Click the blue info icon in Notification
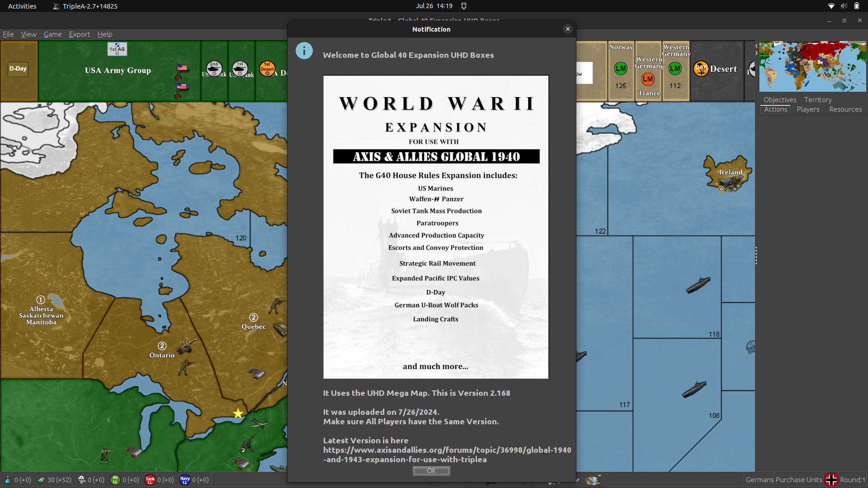The width and height of the screenshot is (868, 488). coord(304,51)
